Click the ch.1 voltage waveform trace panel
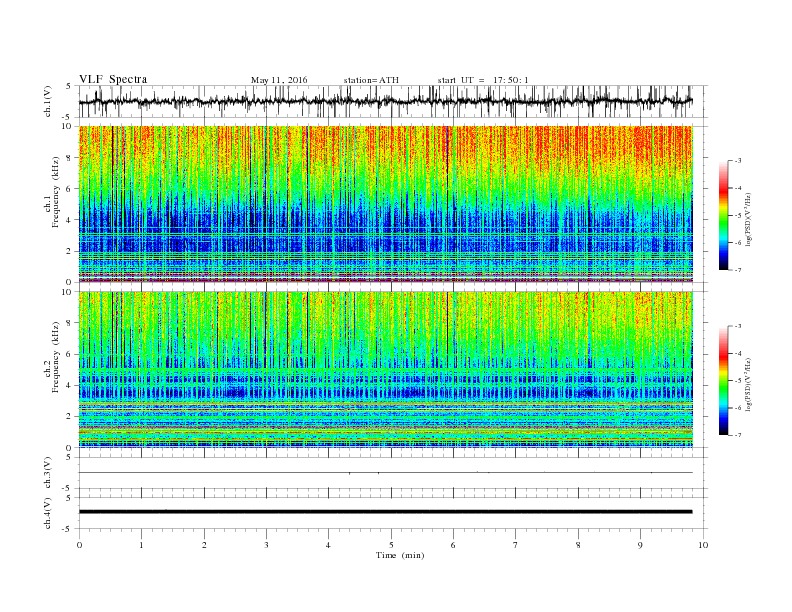792x612 pixels. 393,101
